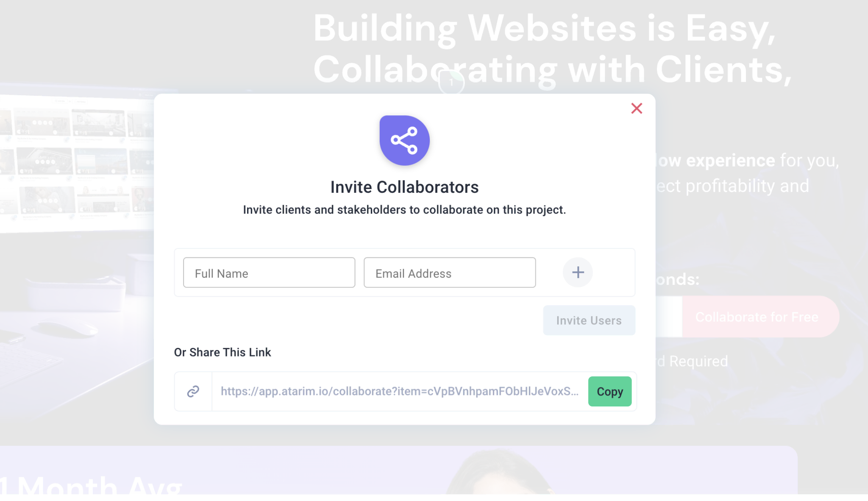Copy the share link with Copy button
This screenshot has width=868, height=501.
pos(609,391)
